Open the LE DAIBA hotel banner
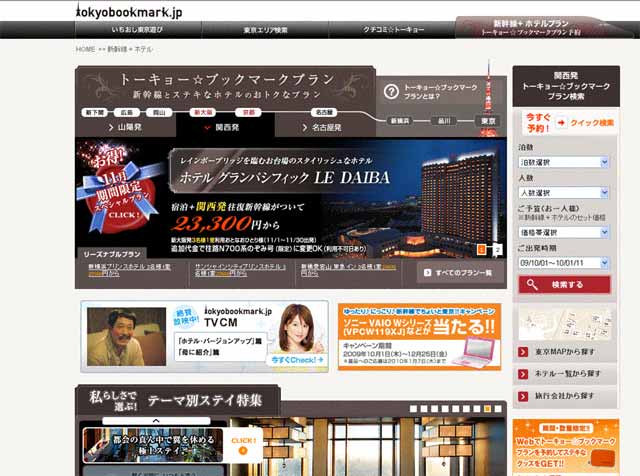Screen dimensions: 640x476 pyautogui.click(x=291, y=198)
